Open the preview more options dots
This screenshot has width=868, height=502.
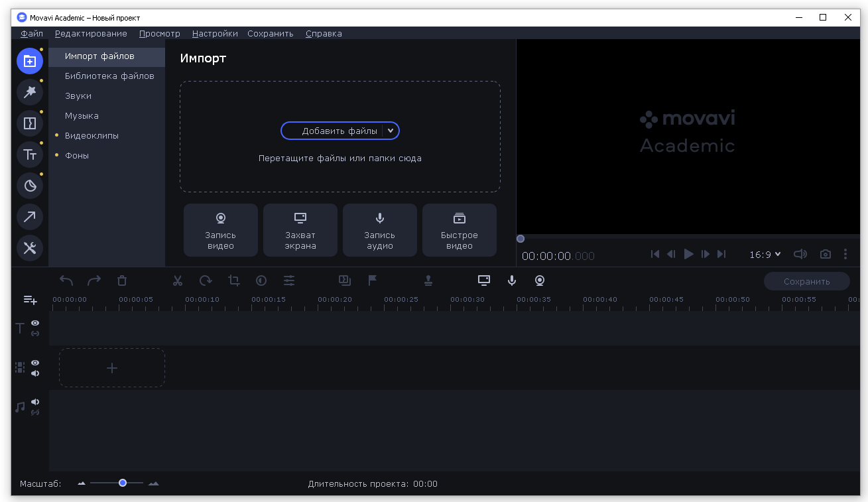point(845,254)
